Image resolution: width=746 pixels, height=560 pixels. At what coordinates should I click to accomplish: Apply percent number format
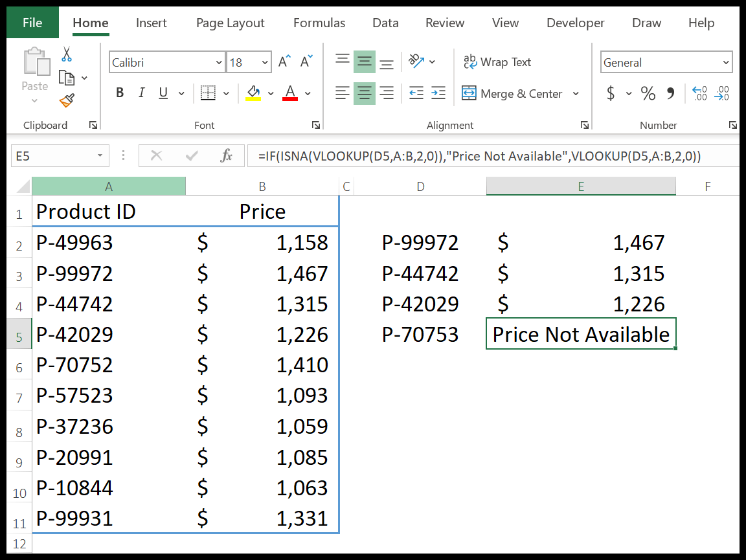(648, 93)
